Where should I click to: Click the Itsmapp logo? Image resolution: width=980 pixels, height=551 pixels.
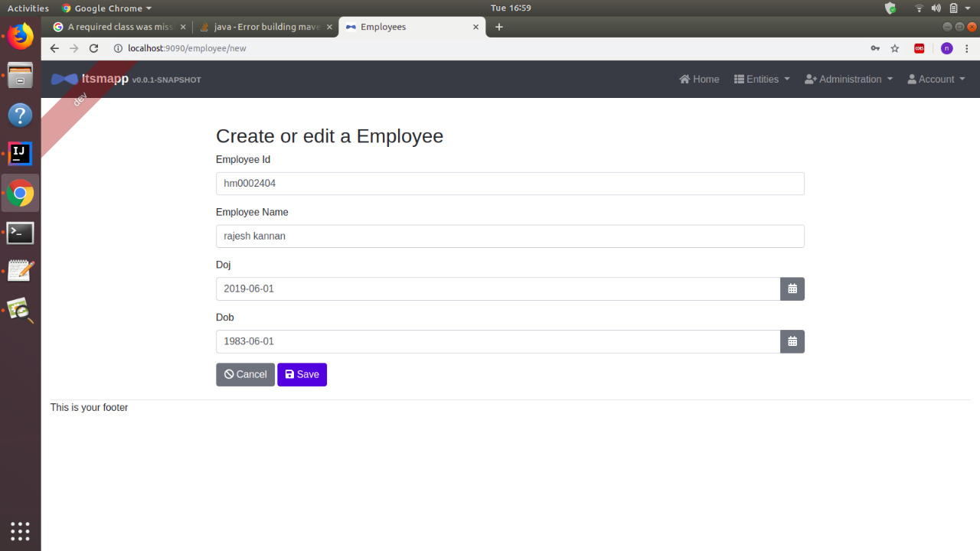64,79
